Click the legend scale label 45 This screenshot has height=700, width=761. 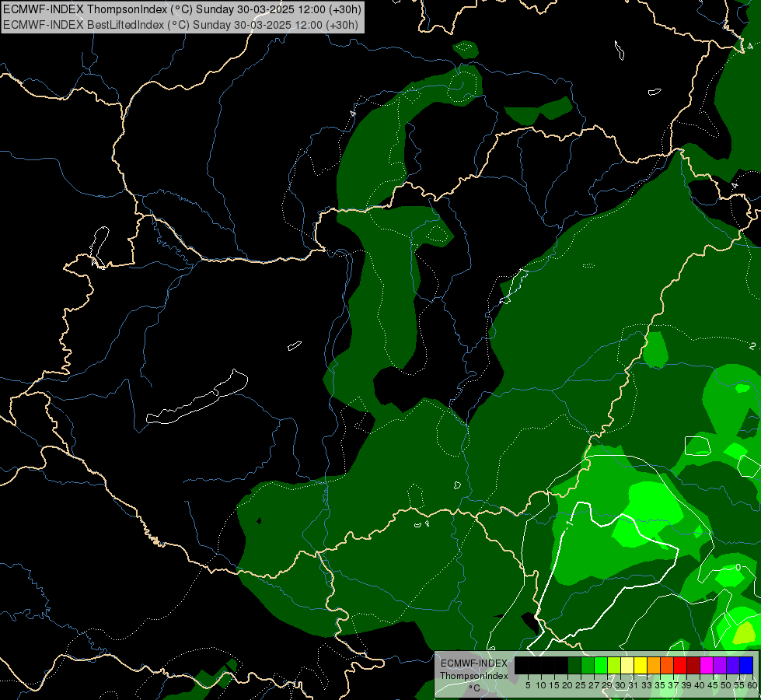pos(714,685)
